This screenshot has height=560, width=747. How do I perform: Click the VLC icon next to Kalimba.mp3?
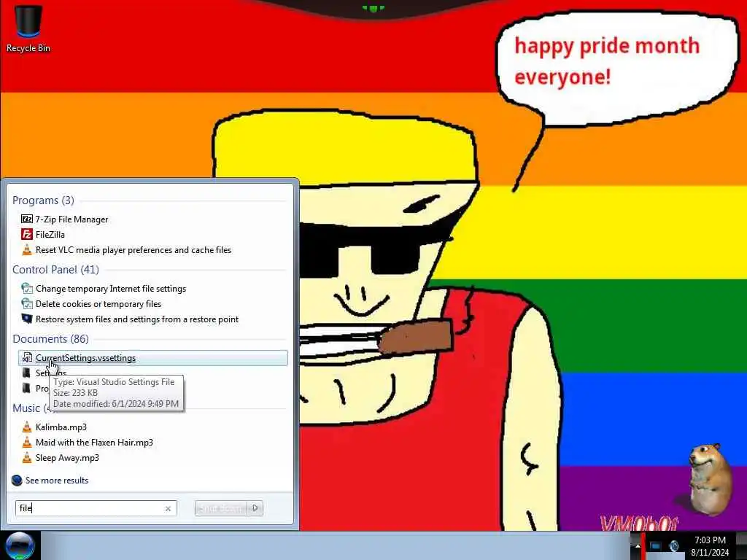point(27,427)
